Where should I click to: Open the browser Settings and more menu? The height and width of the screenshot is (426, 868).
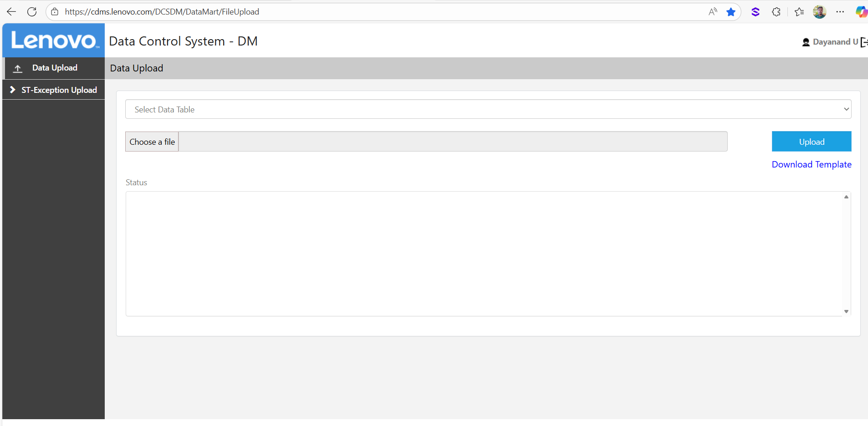[x=840, y=12]
